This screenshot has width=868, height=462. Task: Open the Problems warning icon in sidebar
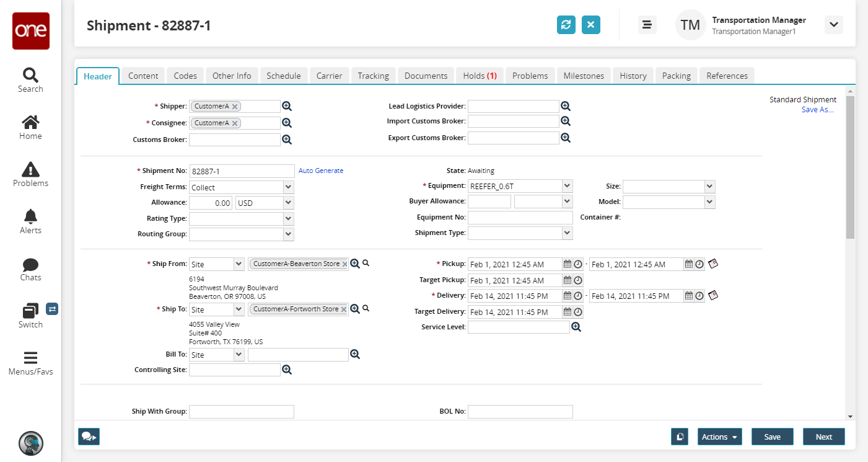click(x=30, y=174)
